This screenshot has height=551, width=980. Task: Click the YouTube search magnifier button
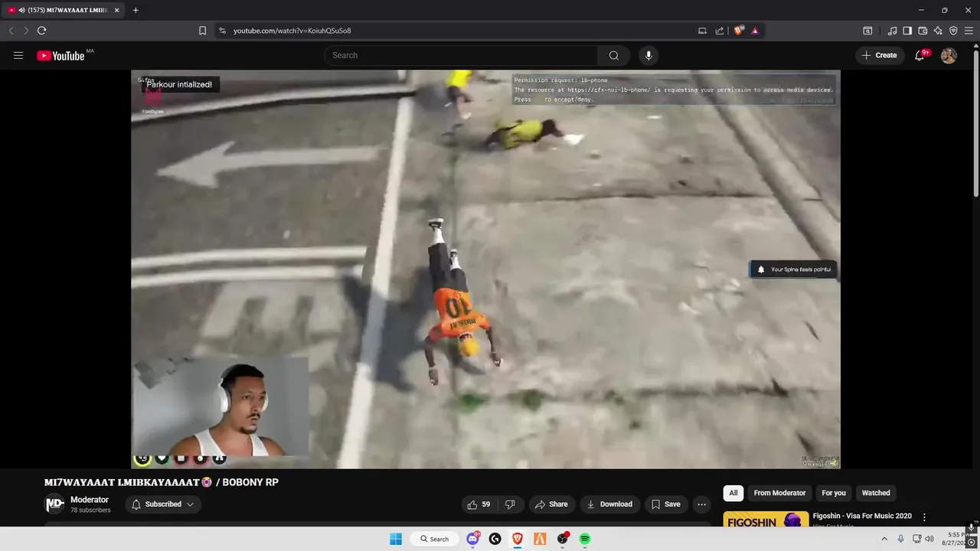pyautogui.click(x=613, y=55)
